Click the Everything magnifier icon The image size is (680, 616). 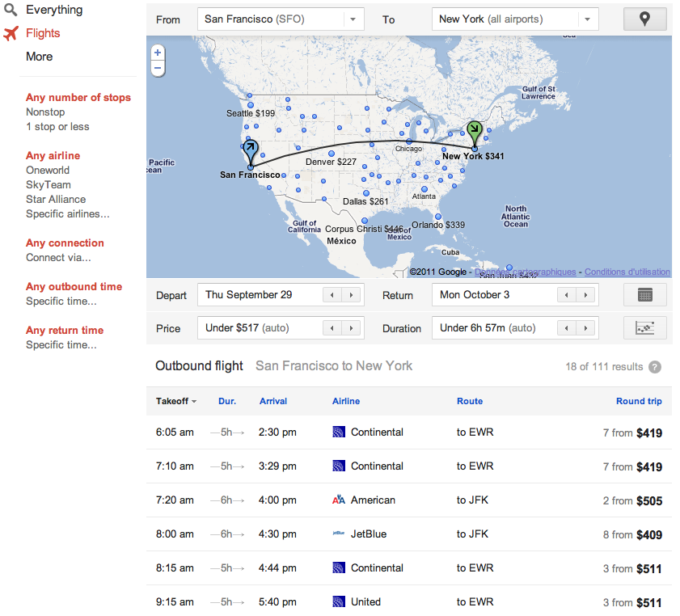point(11,10)
